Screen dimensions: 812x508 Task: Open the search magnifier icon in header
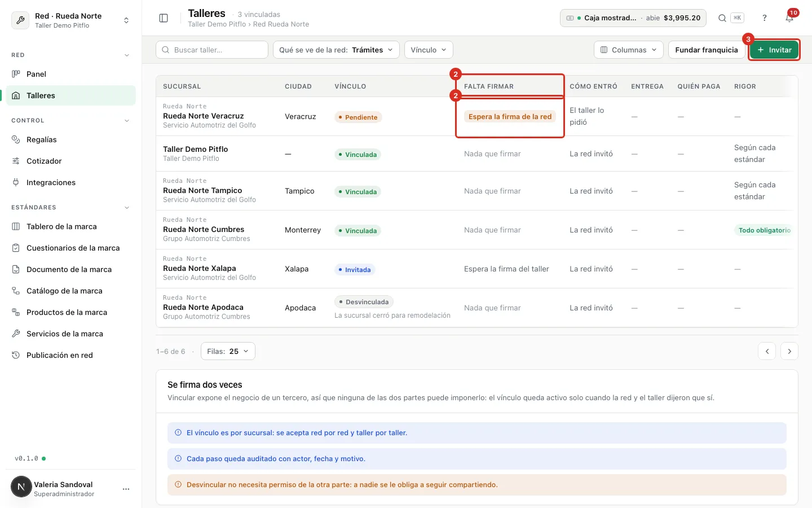[x=722, y=18]
